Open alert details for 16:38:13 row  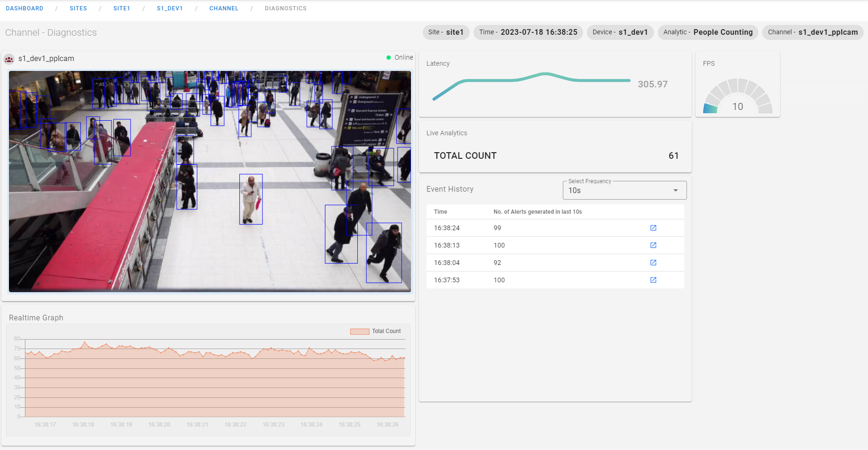point(653,245)
